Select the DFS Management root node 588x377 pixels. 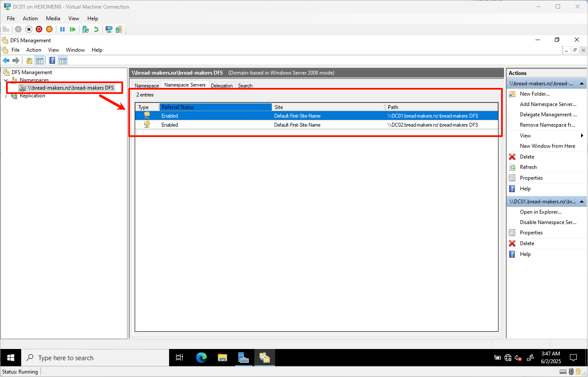(x=31, y=72)
